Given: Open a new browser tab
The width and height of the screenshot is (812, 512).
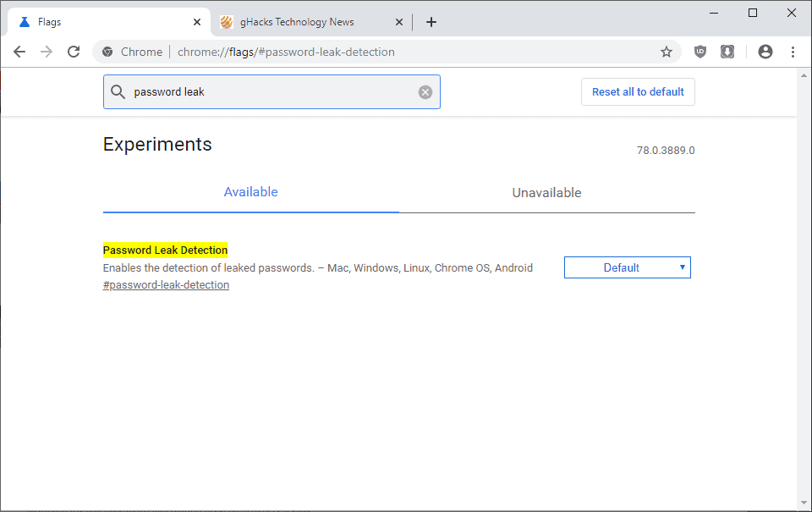Looking at the screenshot, I should click(x=431, y=22).
